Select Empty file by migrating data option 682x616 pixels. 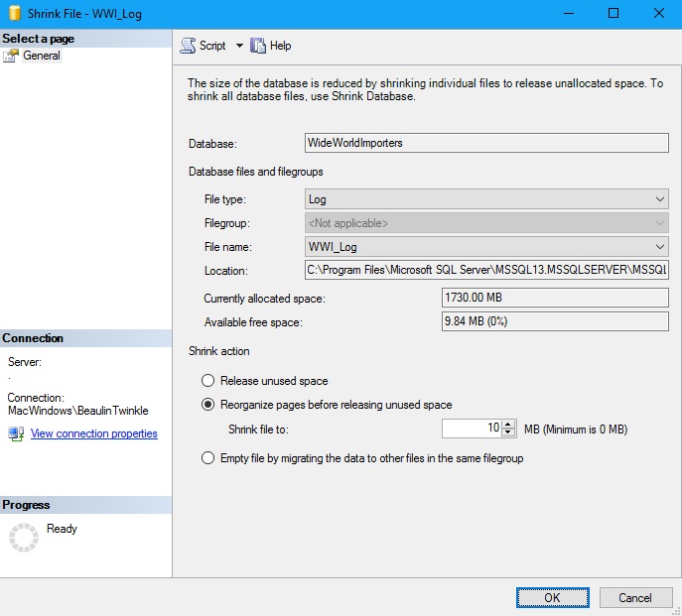pyautogui.click(x=207, y=458)
